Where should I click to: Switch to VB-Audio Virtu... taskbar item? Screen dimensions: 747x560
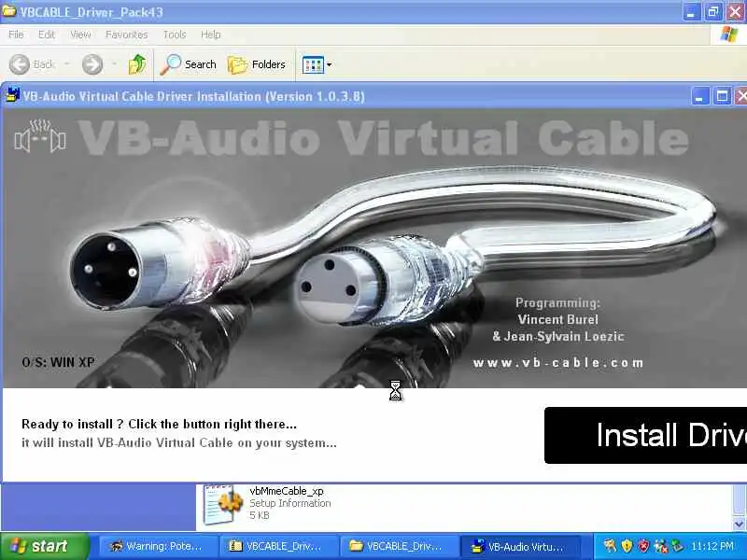[x=520, y=546]
